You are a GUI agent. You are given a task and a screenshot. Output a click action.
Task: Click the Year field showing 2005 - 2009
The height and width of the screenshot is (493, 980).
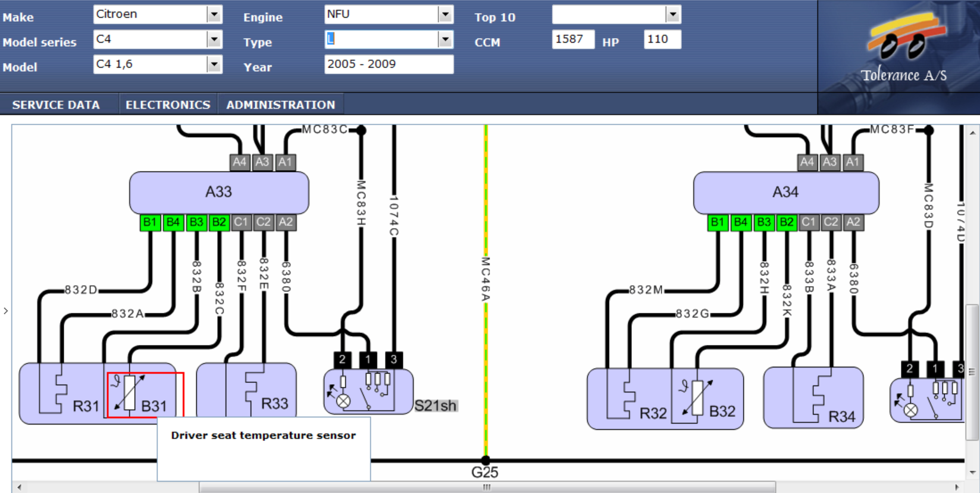[389, 64]
